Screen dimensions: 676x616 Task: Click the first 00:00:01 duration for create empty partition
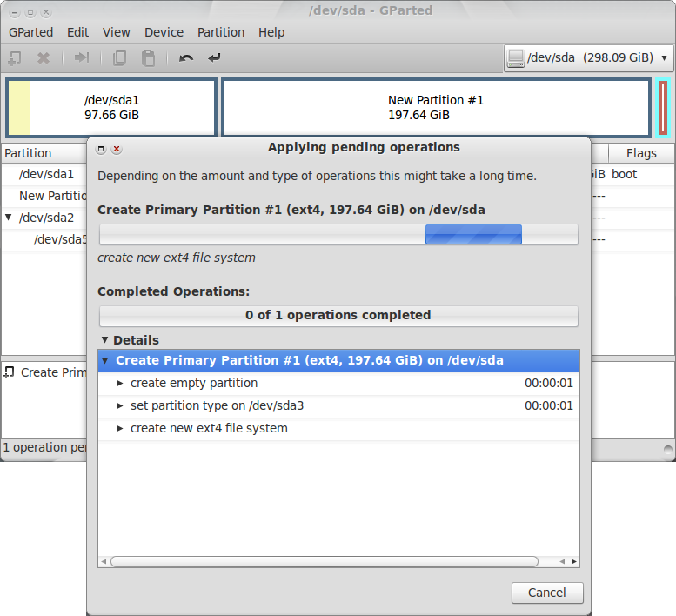548,383
